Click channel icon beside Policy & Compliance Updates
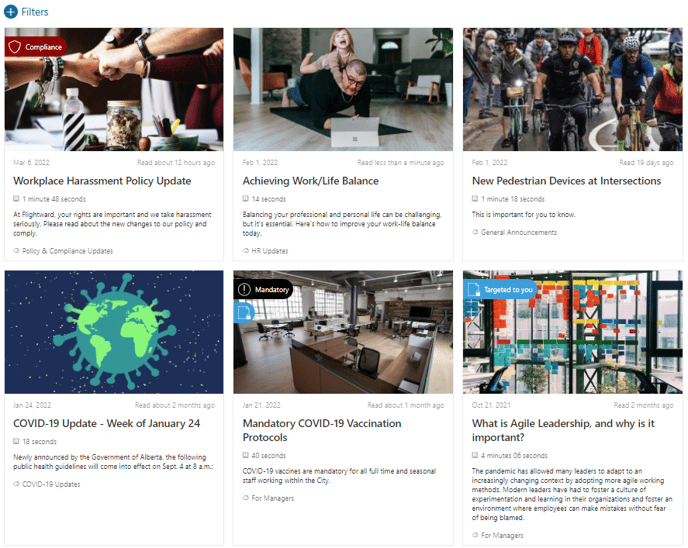 pyautogui.click(x=17, y=251)
